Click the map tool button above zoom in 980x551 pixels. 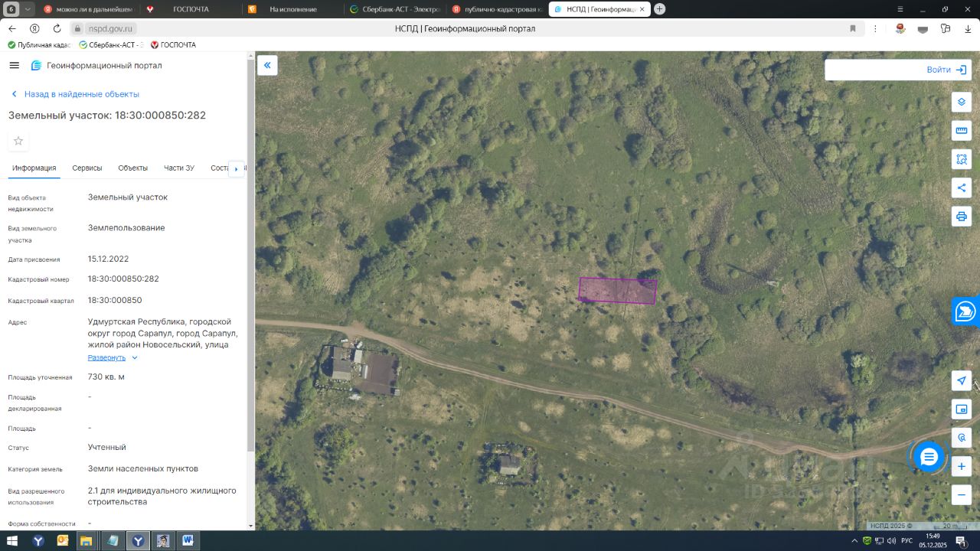tap(962, 438)
